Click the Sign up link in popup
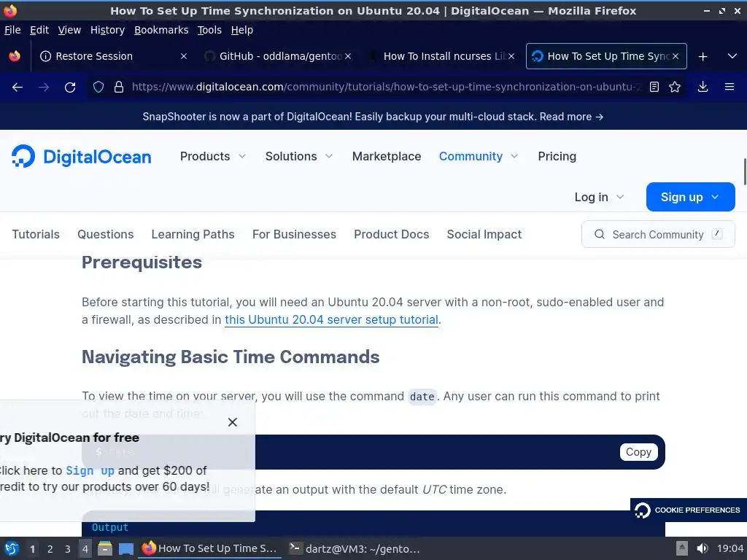Screen dimensions: 747x560 [90, 470]
